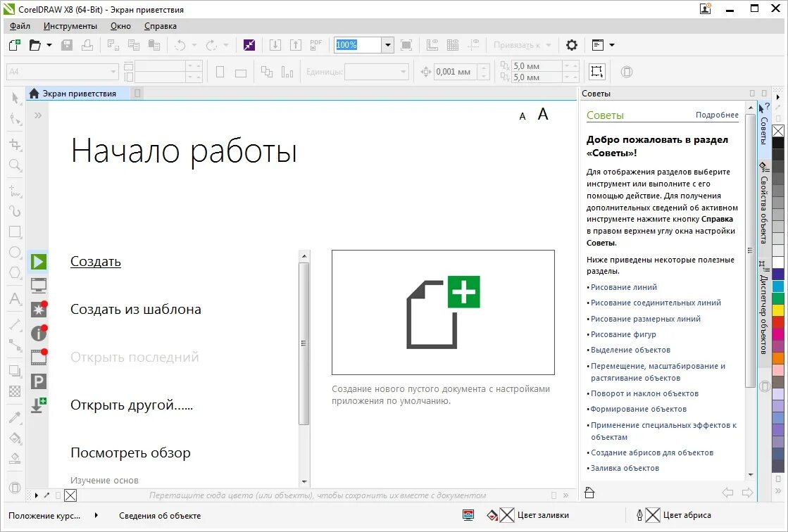
Task: Open the Инструменты menu
Action: point(70,26)
